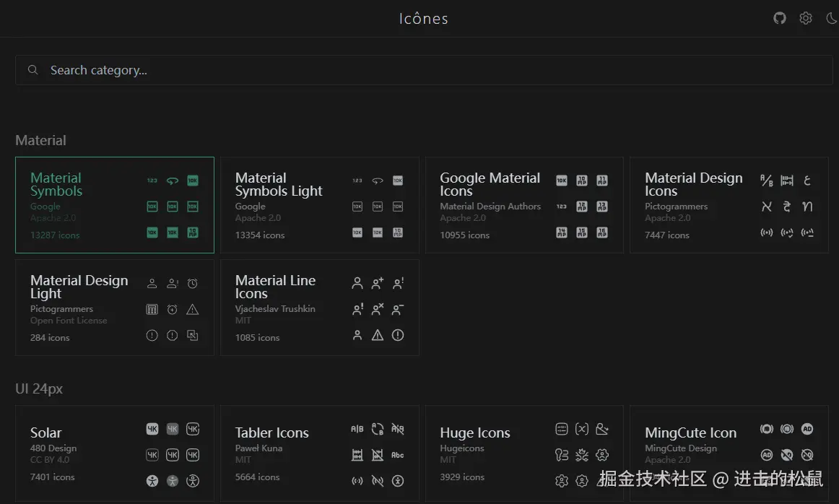The image size is (839, 504).
Task: Open the GitHub repository icon
Action: click(x=780, y=18)
